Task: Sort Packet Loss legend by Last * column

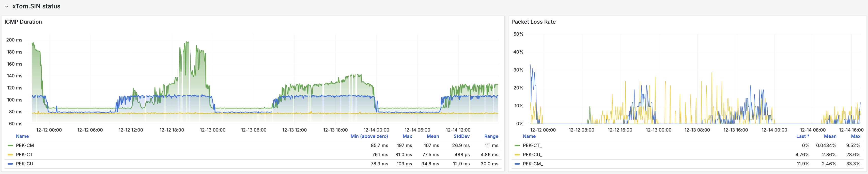Action: click(802, 137)
